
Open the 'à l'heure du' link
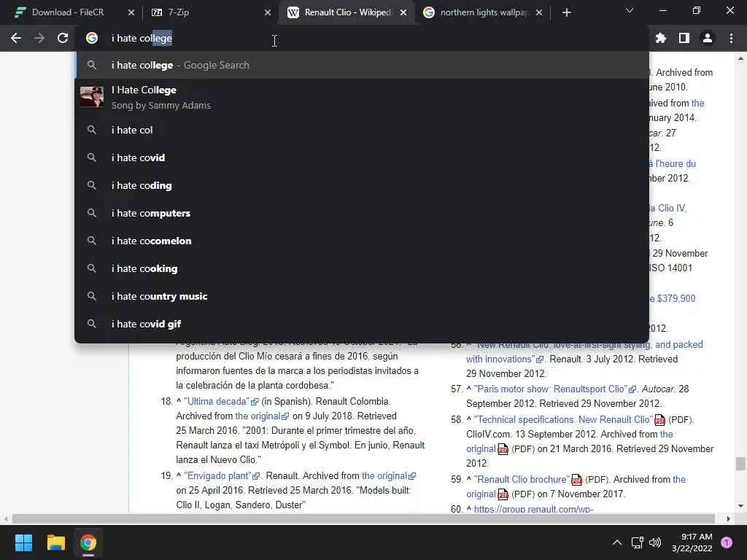coord(673,164)
